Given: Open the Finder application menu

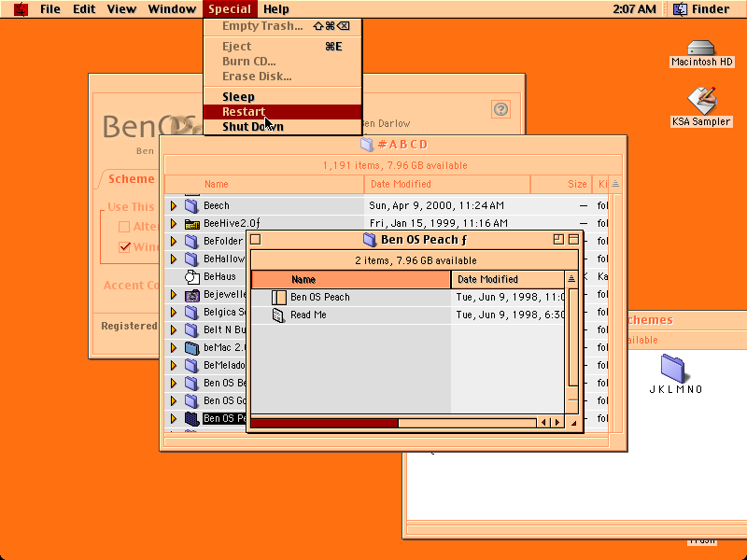Looking at the screenshot, I should pyautogui.click(x=702, y=9).
